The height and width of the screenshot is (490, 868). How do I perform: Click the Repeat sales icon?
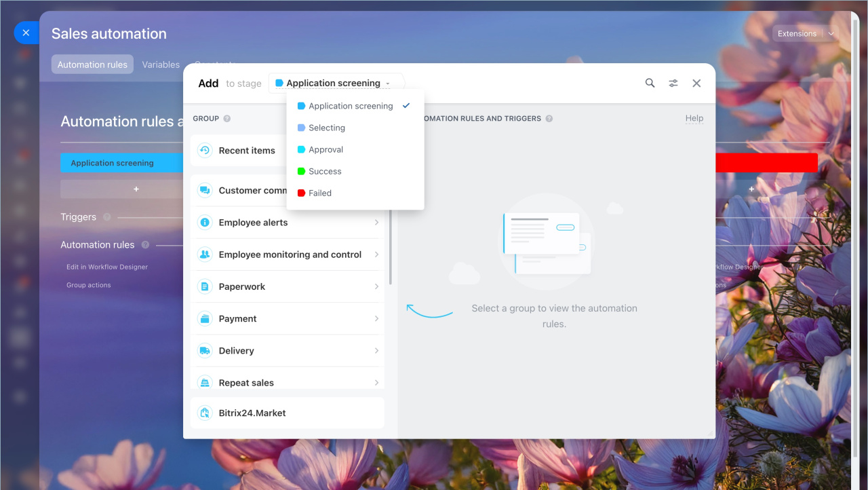click(x=205, y=383)
